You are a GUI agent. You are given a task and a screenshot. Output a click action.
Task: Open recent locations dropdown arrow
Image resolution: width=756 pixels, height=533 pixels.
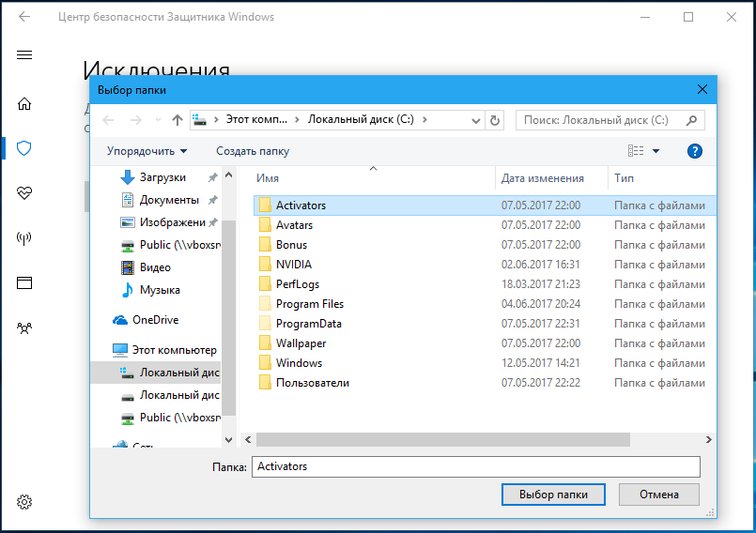tap(158, 120)
